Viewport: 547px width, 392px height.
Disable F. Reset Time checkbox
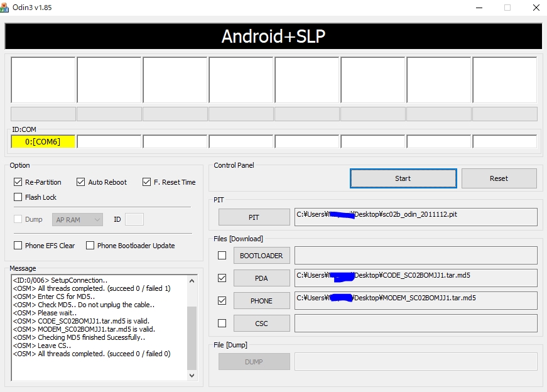146,182
